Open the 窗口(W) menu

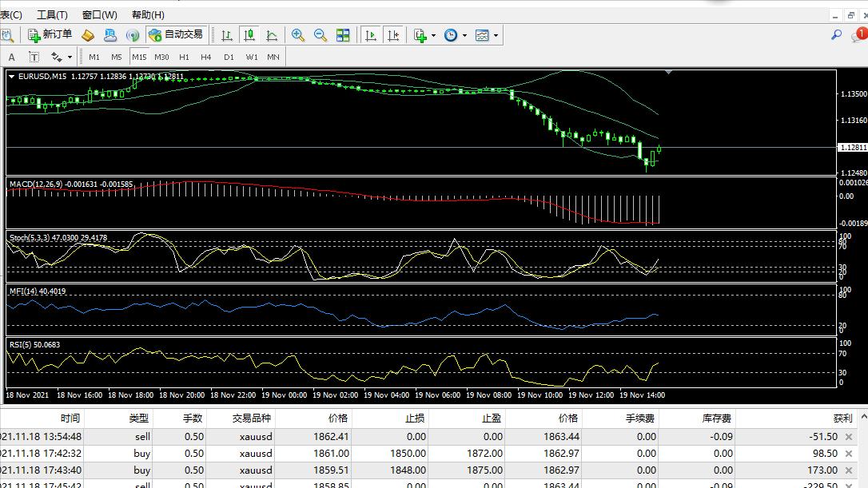99,14
